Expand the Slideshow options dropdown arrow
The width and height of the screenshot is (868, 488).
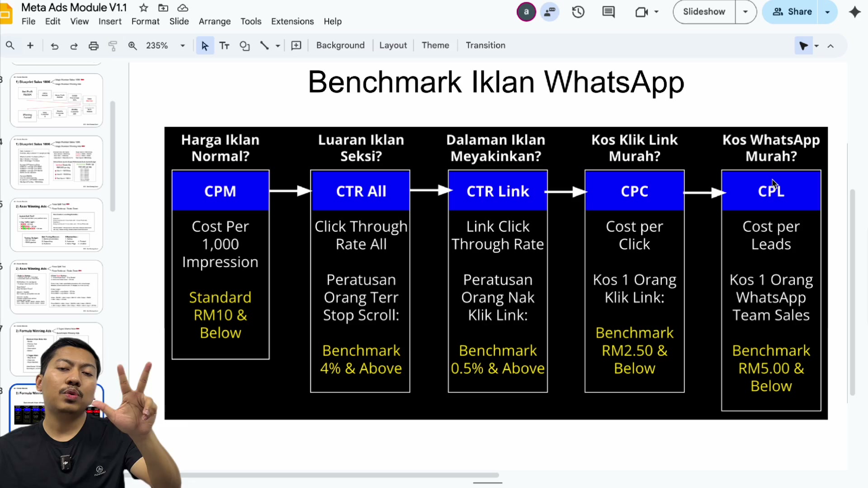pos(745,12)
